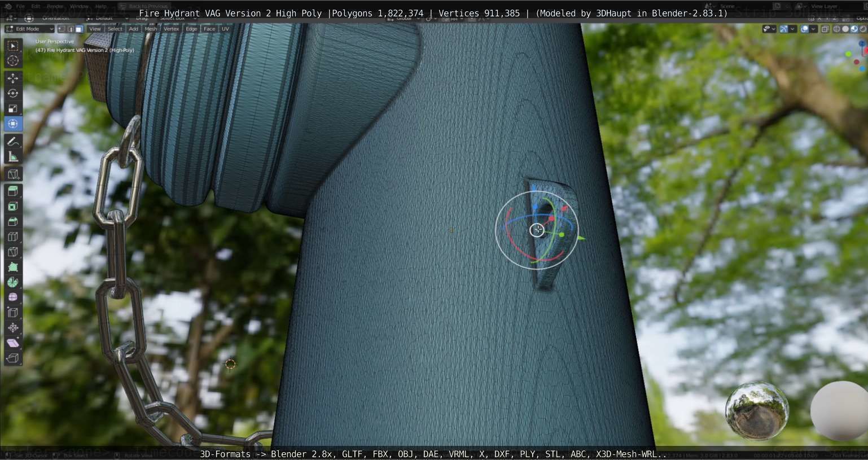Select the Loop Cut tool

[x=13, y=237]
